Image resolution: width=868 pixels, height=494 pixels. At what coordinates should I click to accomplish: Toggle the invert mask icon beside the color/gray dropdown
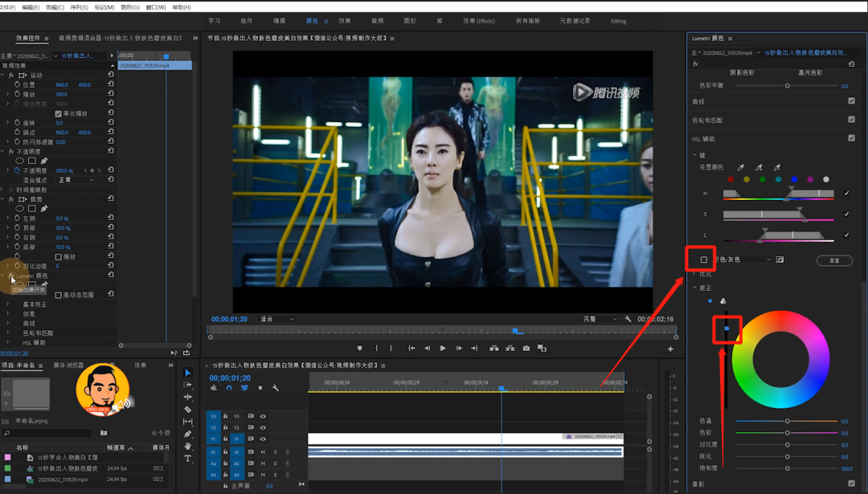point(780,259)
